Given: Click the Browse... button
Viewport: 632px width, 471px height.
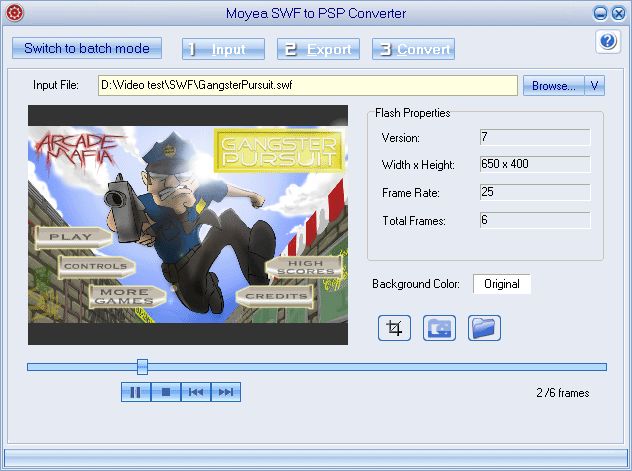Looking at the screenshot, I should [x=553, y=85].
